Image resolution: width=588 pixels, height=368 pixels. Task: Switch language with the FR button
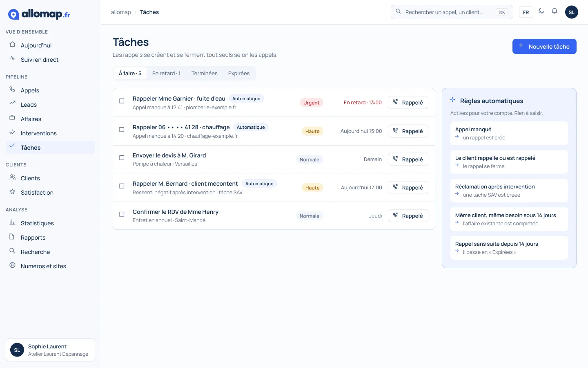coord(526,12)
